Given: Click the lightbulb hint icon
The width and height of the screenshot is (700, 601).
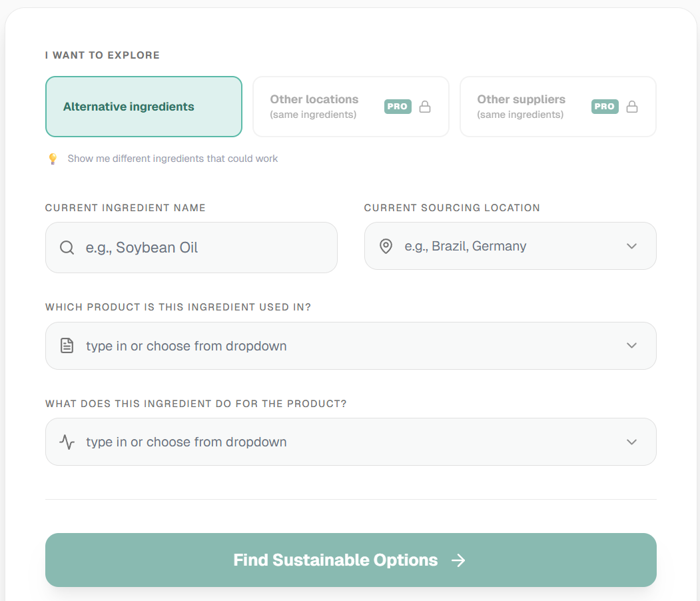Looking at the screenshot, I should point(53,159).
